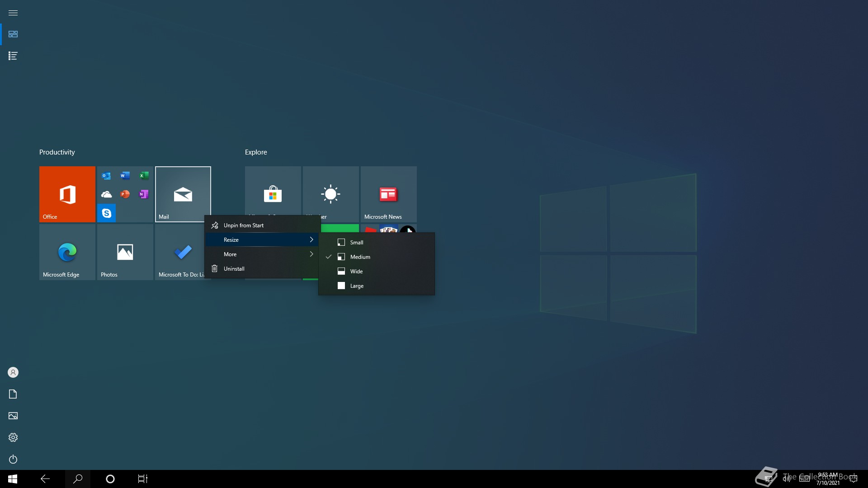Click the Resize submenu chevron
This screenshot has width=868, height=488.
[x=311, y=240]
